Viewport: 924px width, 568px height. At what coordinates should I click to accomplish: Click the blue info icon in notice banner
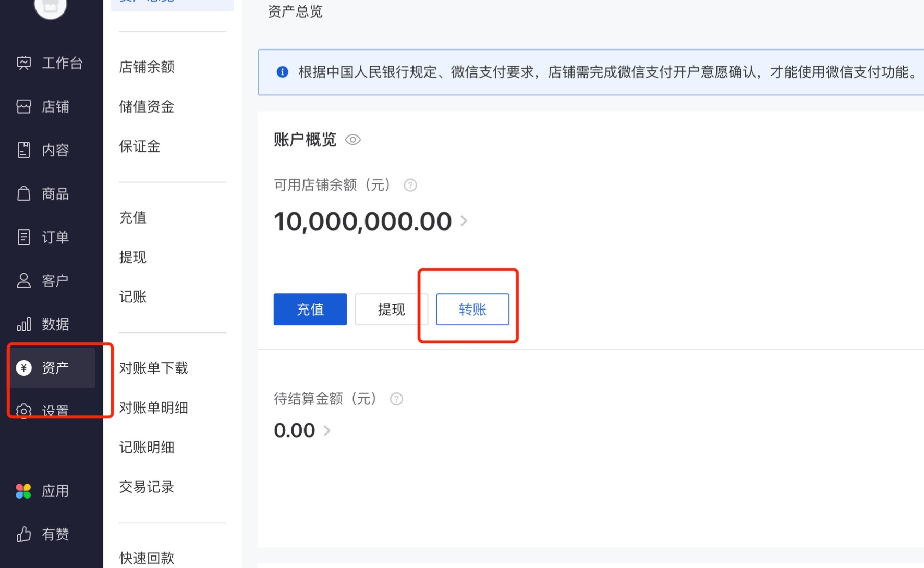(x=282, y=72)
